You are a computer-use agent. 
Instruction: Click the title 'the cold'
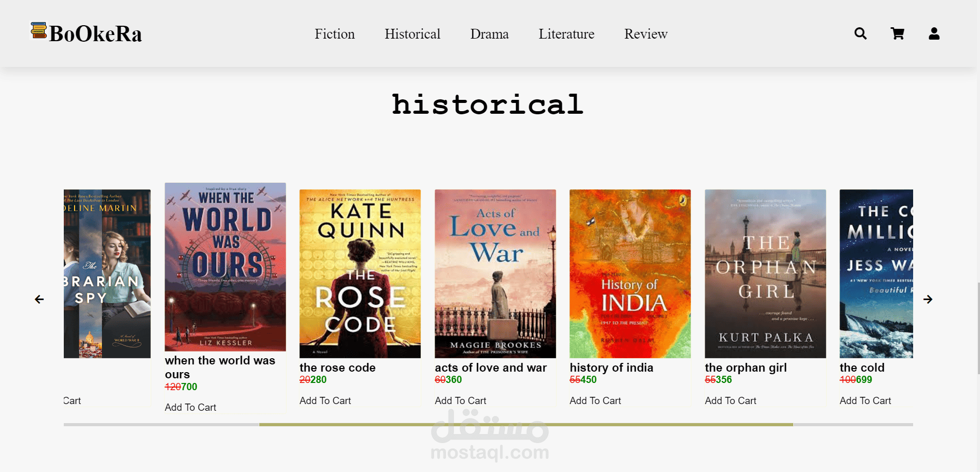862,368
